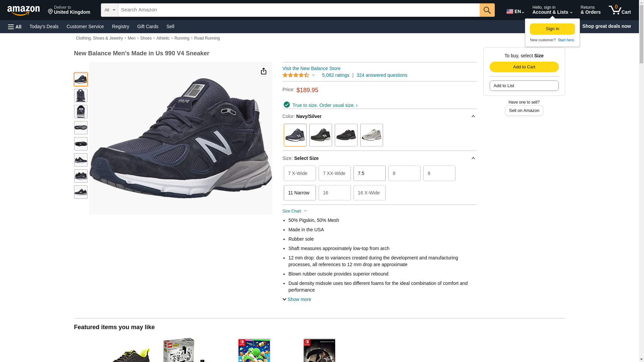Open Today's Deals menu item
The image size is (644, 362).
44,26
